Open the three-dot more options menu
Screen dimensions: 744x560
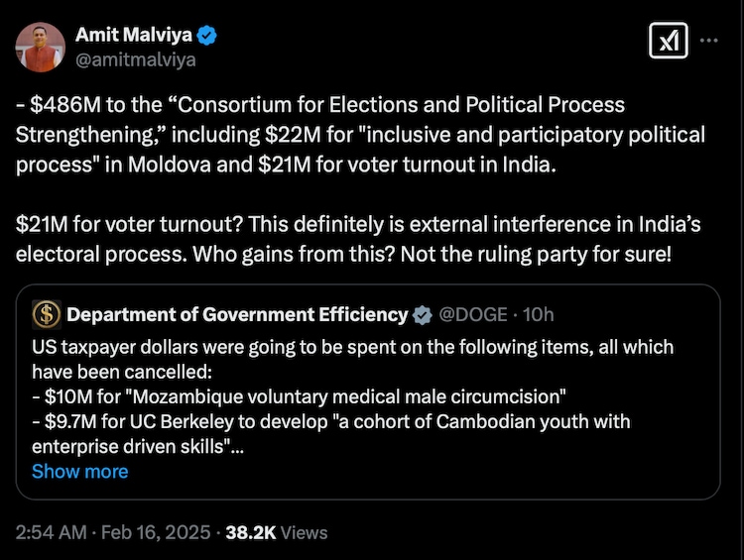[x=709, y=41]
